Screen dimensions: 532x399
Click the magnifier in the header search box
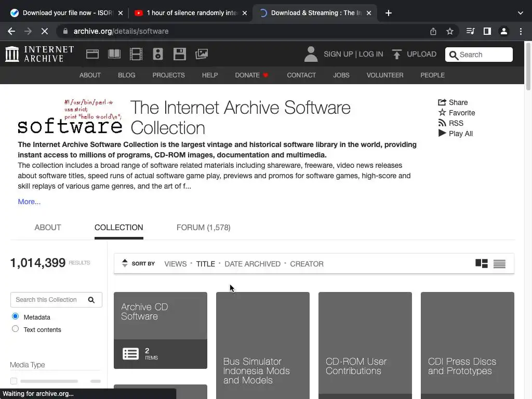point(454,55)
